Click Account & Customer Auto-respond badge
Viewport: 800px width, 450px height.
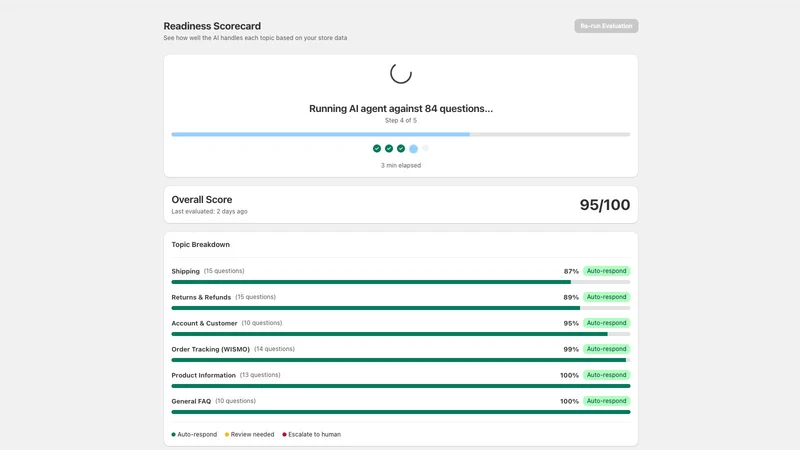(x=607, y=323)
